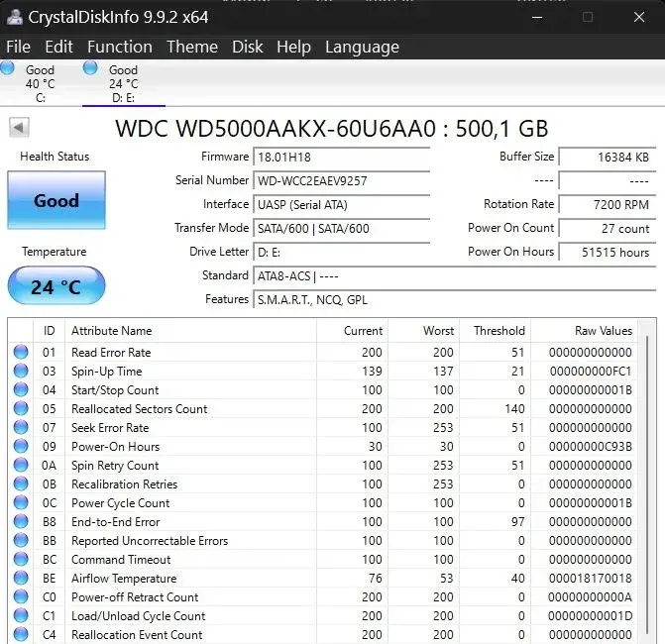Click raw value 00000000FC1

(591, 372)
